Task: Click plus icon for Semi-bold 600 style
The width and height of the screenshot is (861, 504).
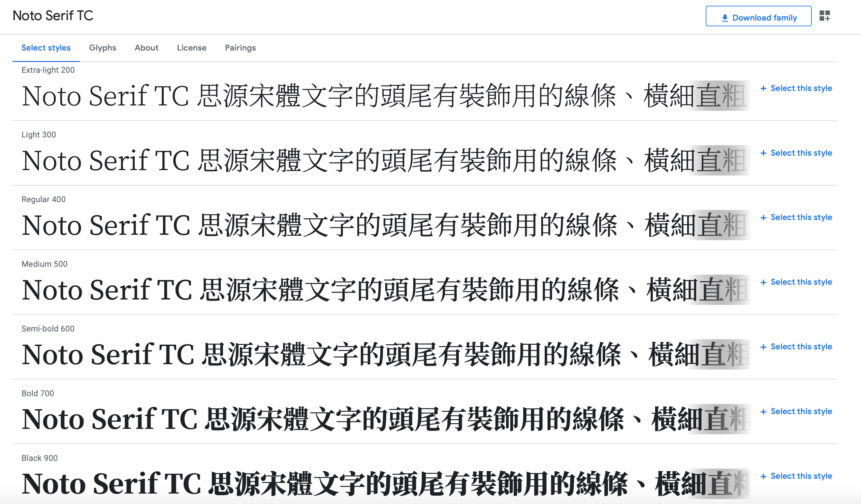Action: pyautogui.click(x=763, y=347)
